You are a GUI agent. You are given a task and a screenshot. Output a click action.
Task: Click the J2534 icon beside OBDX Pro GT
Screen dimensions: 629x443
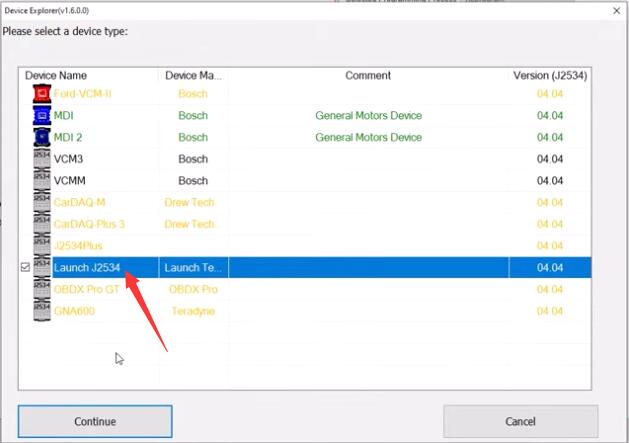[x=42, y=289]
